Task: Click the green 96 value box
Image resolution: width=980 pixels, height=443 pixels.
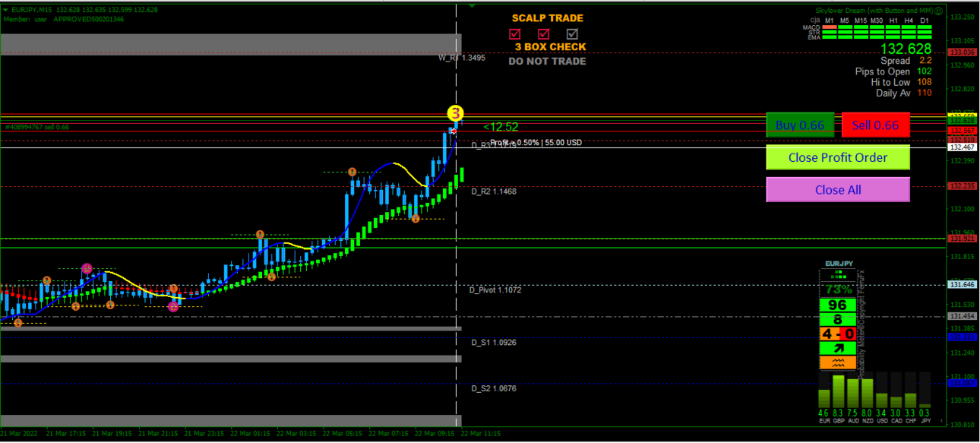Action: (836, 305)
